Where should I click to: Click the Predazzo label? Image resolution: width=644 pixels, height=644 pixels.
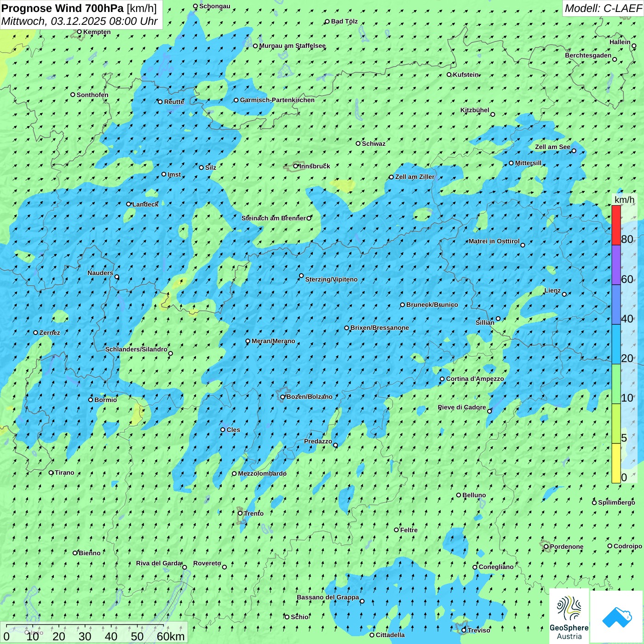(x=318, y=441)
